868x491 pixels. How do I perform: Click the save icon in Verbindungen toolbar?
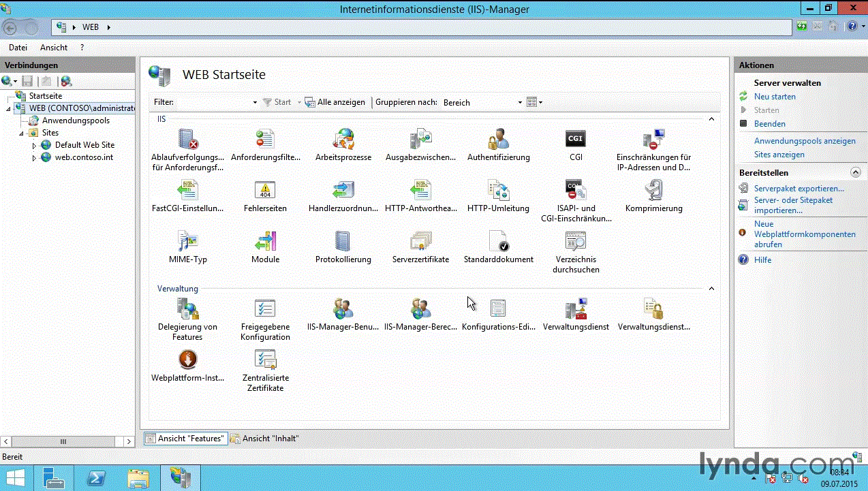(27, 81)
